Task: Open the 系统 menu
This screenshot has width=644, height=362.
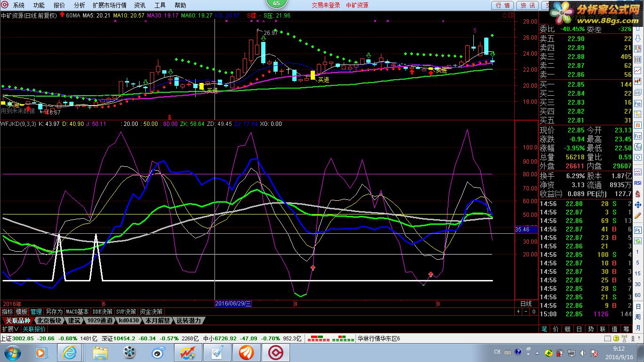Action: coord(19,5)
